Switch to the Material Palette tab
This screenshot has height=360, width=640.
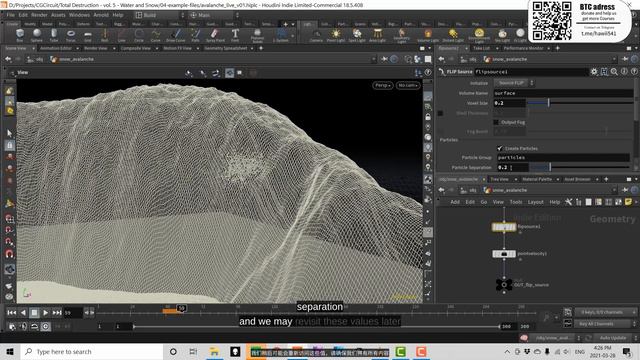[x=537, y=180]
